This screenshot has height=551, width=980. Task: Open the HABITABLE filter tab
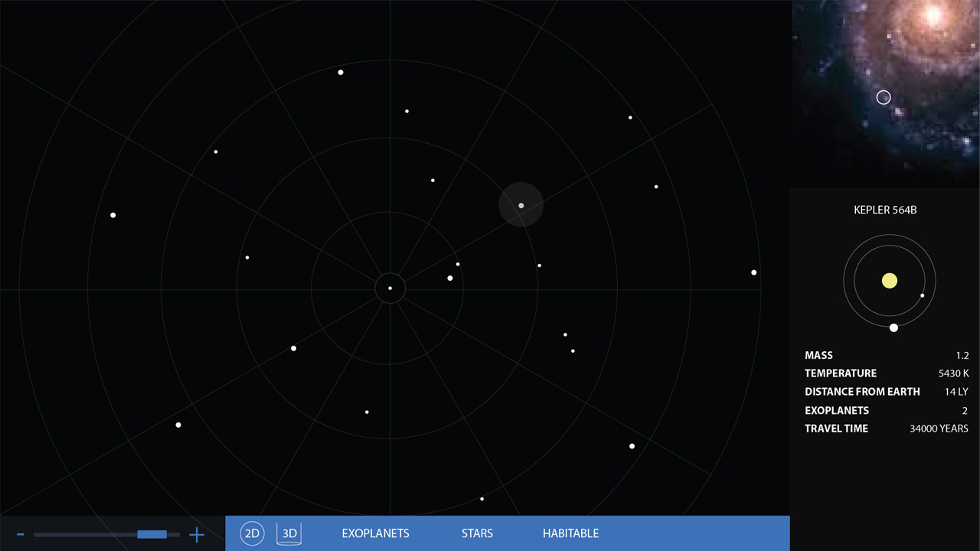[x=570, y=533]
